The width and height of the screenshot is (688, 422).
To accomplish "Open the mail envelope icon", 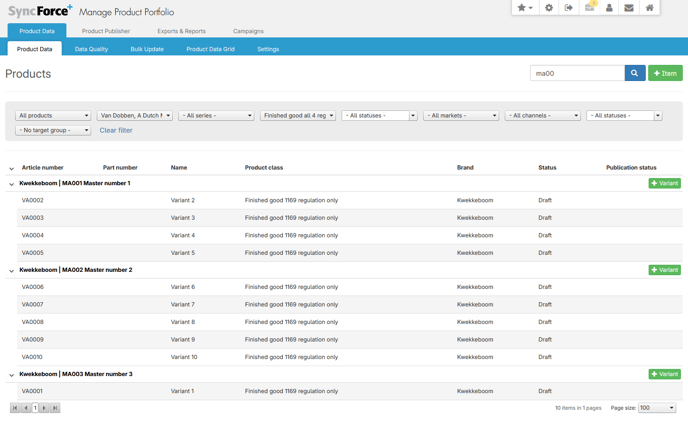I will click(629, 7).
